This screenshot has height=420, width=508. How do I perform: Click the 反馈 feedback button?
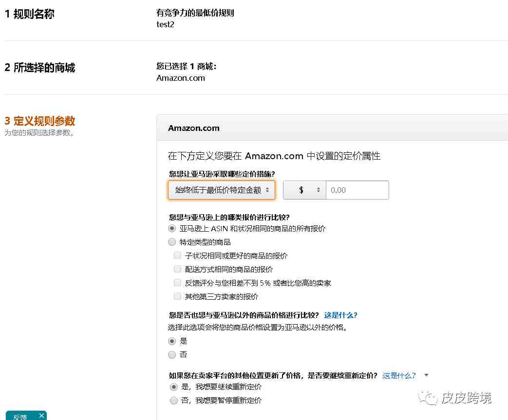click(x=21, y=417)
